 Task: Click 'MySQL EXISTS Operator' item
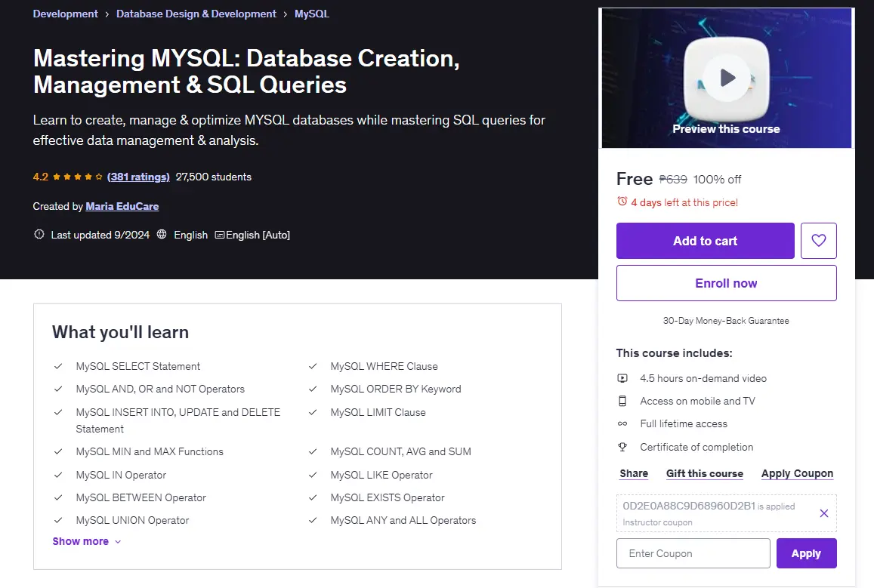point(388,497)
